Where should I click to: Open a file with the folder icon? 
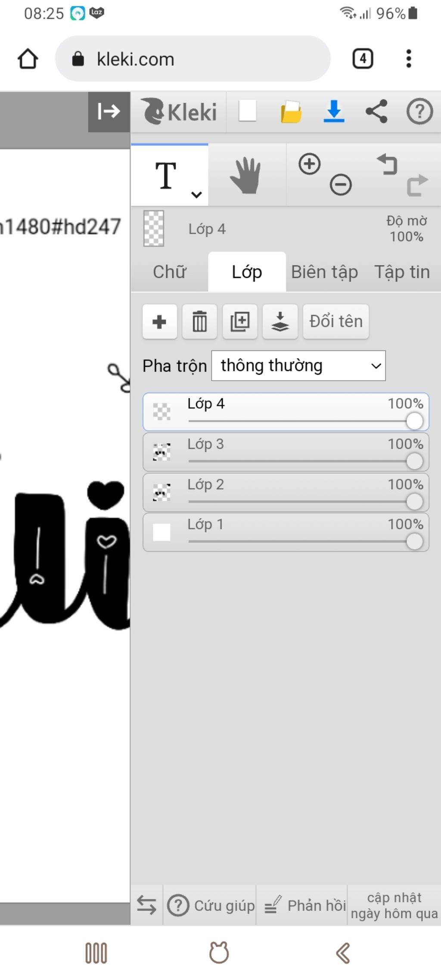click(291, 112)
